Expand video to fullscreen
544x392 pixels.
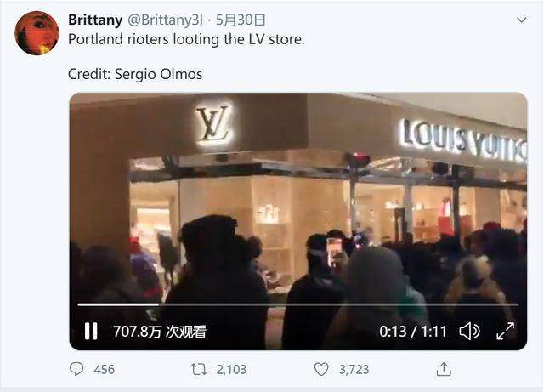pyautogui.click(x=506, y=332)
